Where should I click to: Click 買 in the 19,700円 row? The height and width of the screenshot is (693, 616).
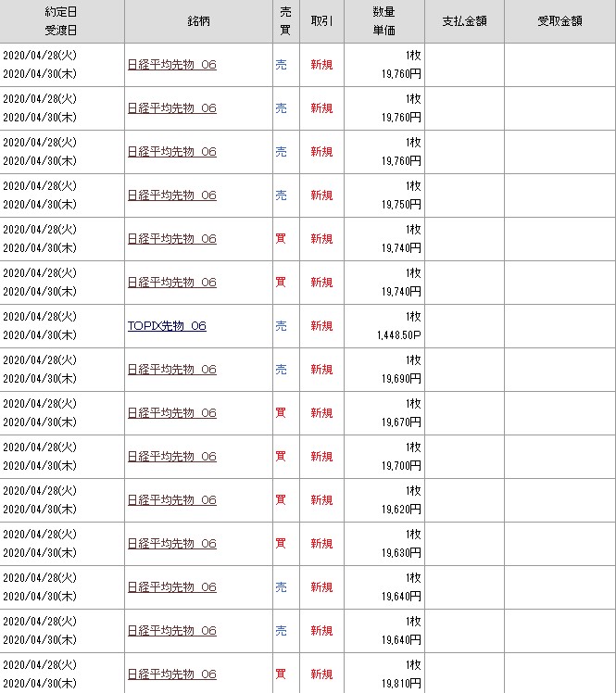(281, 457)
